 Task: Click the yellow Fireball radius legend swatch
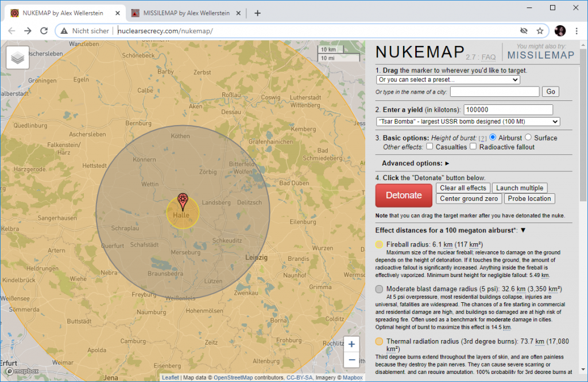click(x=379, y=244)
